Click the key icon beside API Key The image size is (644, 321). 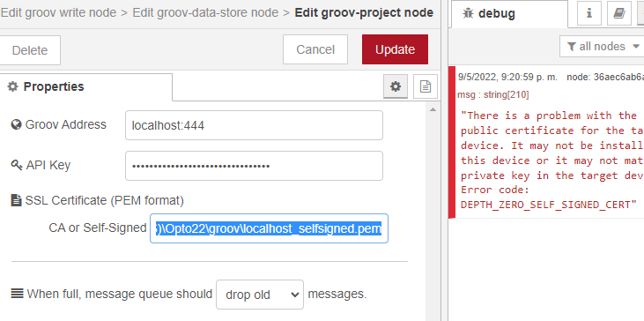tap(17, 165)
